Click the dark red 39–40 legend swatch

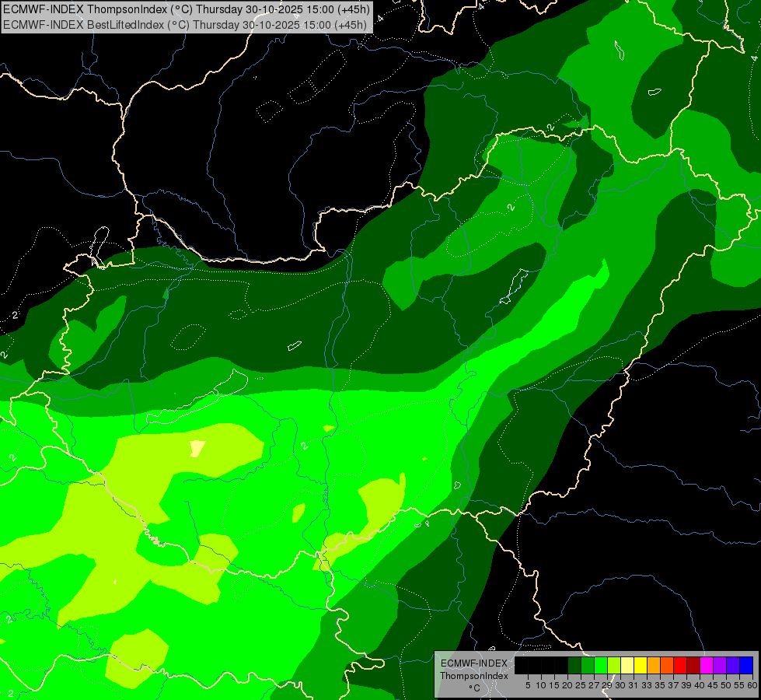(x=693, y=665)
